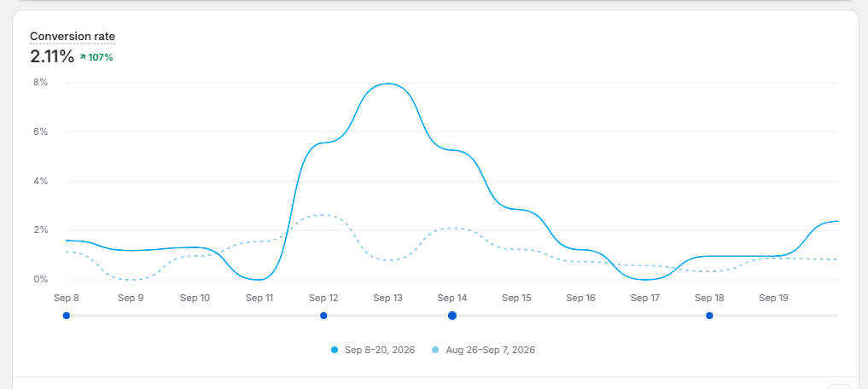Toggle the Aug 26–Sep 7, 2026 series label

(x=491, y=350)
